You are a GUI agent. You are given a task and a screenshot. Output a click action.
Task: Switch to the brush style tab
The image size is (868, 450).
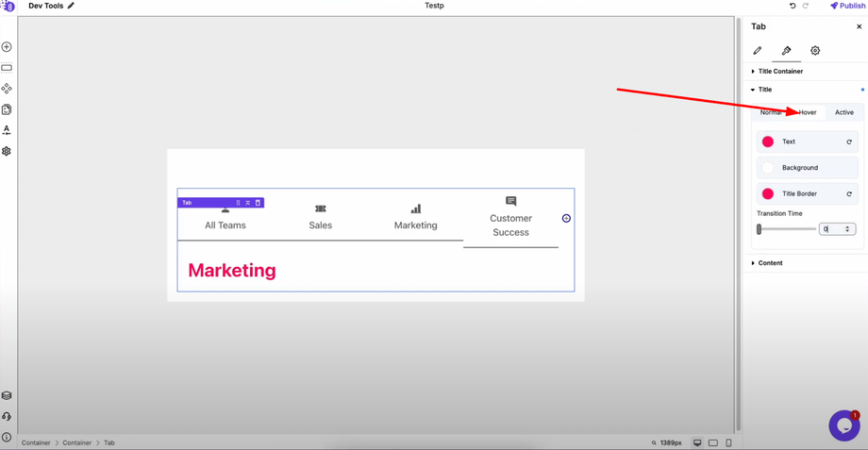pyautogui.click(x=786, y=50)
